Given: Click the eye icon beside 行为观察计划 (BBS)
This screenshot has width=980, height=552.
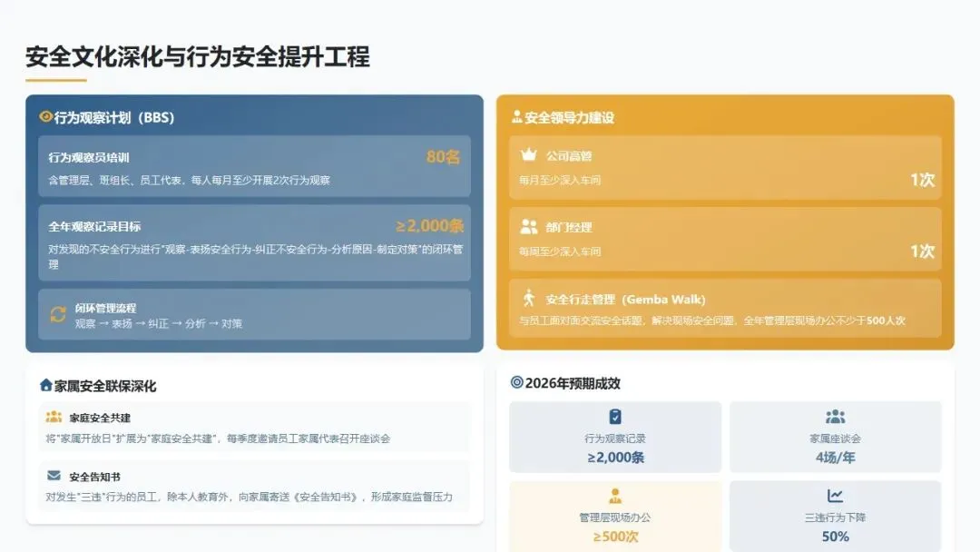Looking at the screenshot, I should coord(45,116).
